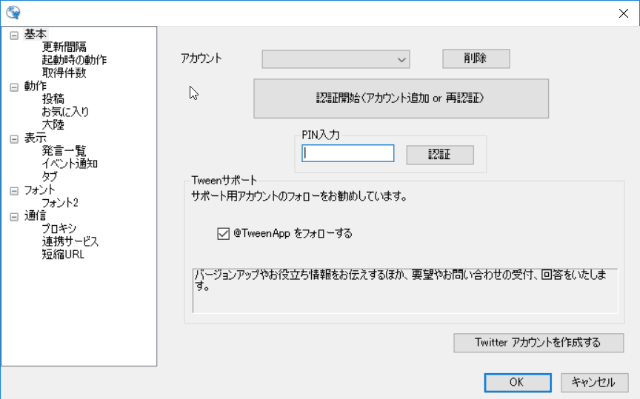Select 動作 in the settings tree
This screenshot has width=640, height=399.
point(36,86)
